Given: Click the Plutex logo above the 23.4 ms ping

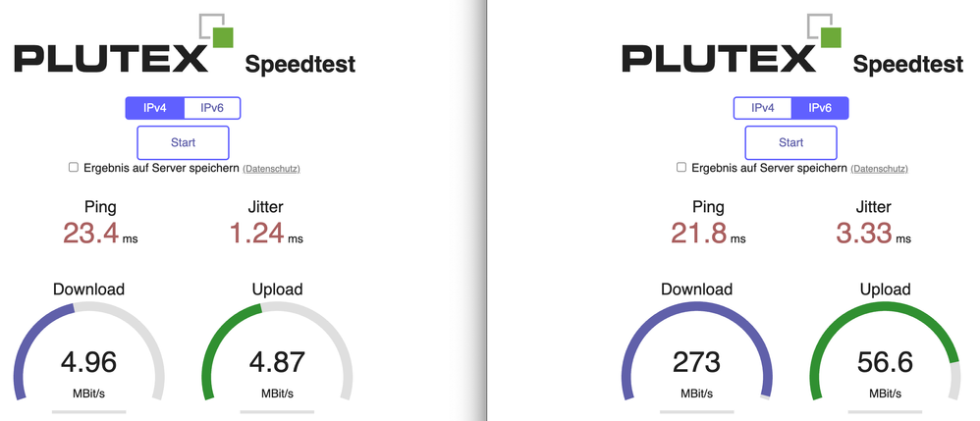Looking at the screenshot, I should click(x=125, y=47).
